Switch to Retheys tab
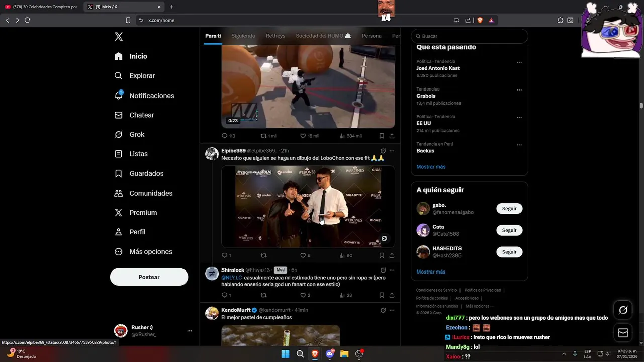This screenshot has width=644, height=362. [275, 36]
